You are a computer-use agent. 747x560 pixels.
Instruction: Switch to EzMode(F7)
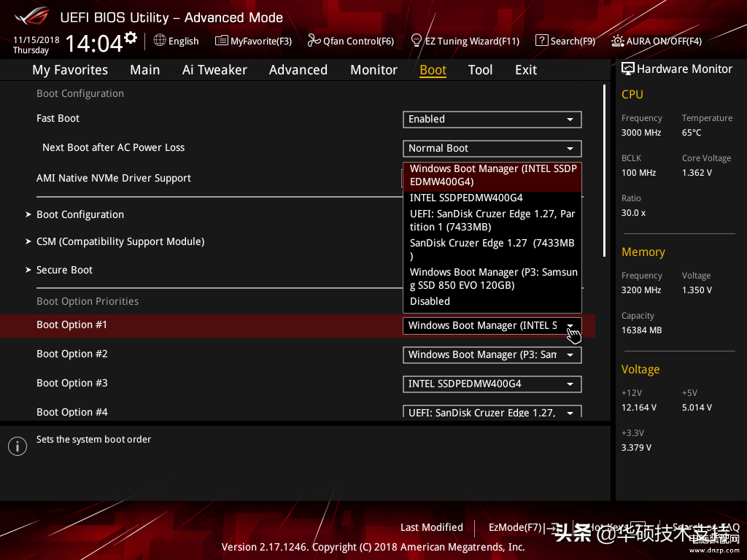[x=522, y=528]
